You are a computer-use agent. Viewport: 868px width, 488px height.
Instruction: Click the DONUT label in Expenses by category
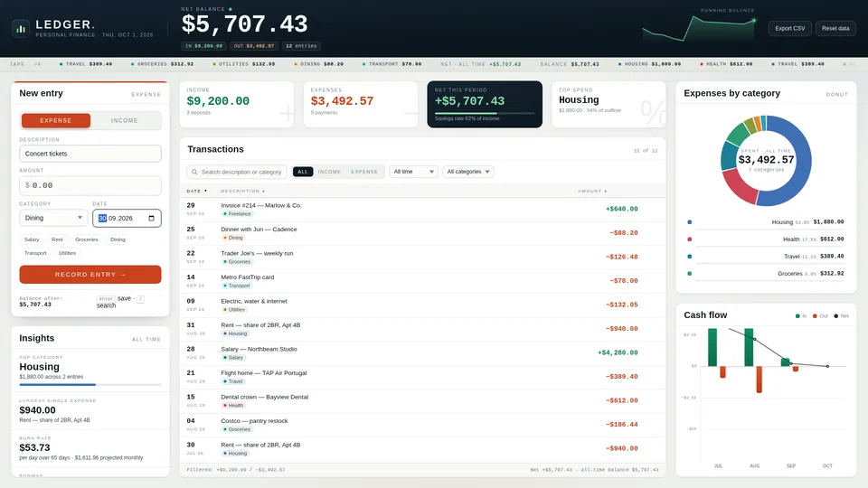click(x=836, y=95)
